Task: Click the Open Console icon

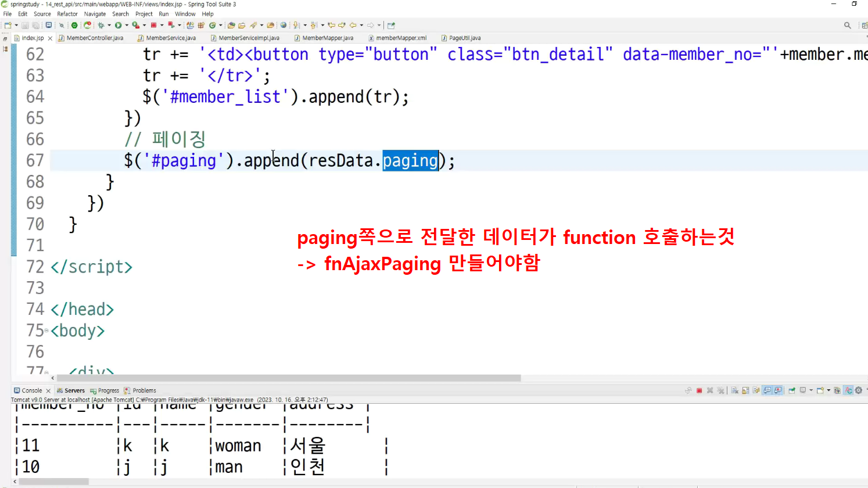Action: coord(820,390)
